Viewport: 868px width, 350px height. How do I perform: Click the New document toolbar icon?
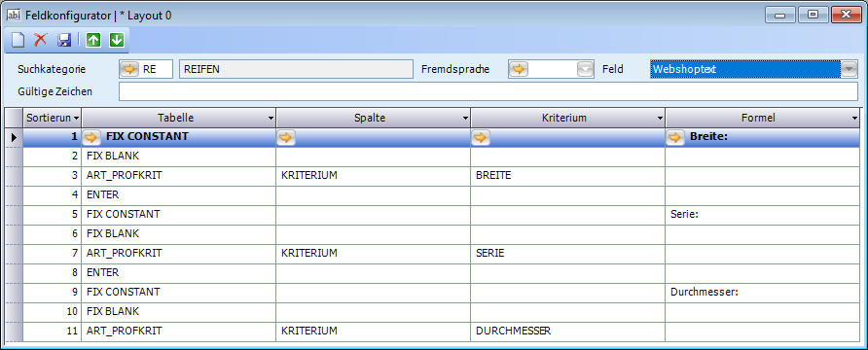tap(18, 40)
